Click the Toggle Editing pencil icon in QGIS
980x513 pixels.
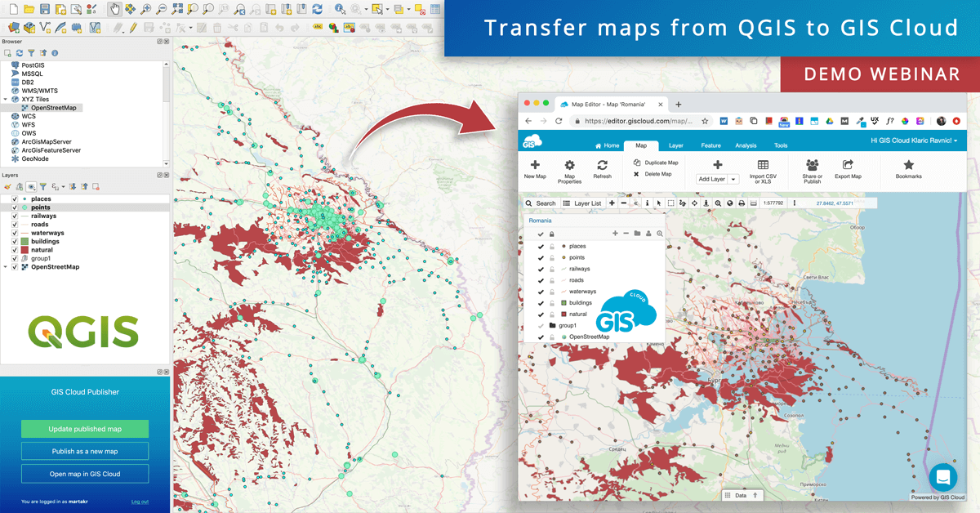coord(132,27)
